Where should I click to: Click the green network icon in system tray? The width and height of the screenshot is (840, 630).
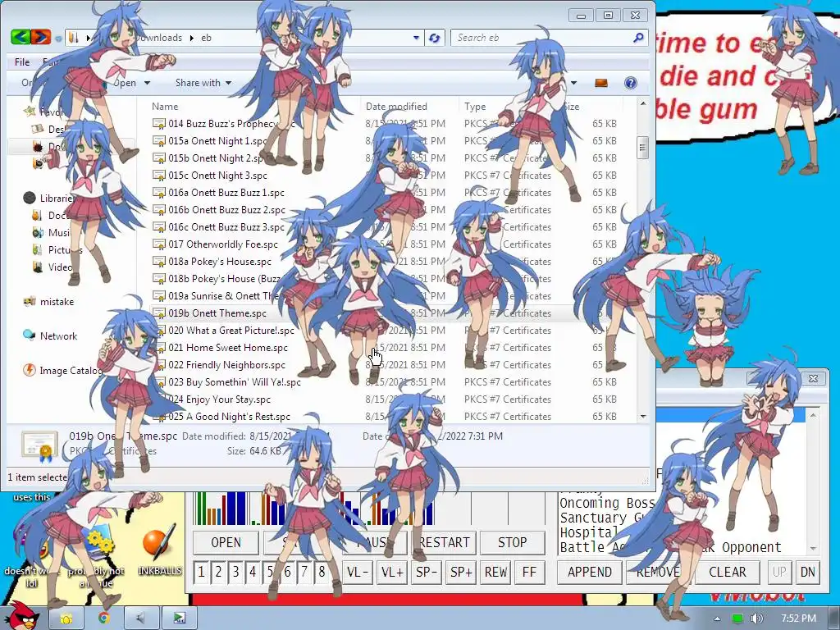click(x=737, y=619)
